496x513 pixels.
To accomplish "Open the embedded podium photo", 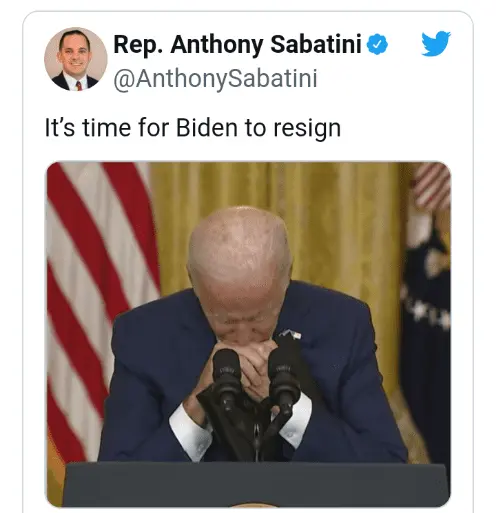I will [249, 334].
